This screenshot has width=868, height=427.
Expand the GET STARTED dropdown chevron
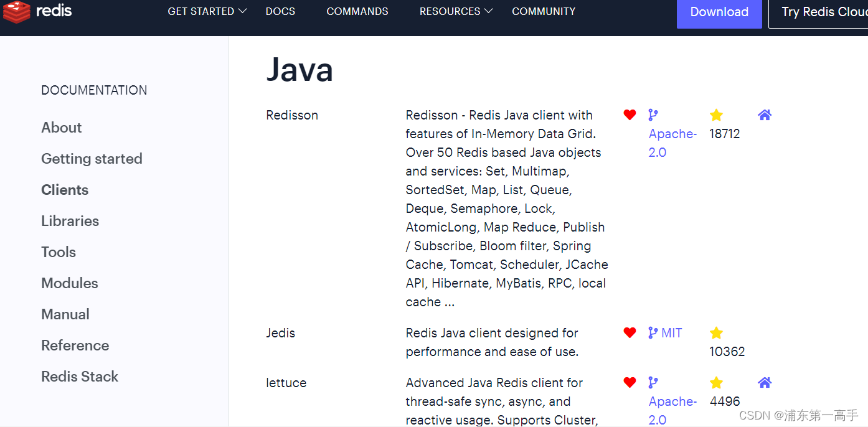243,11
